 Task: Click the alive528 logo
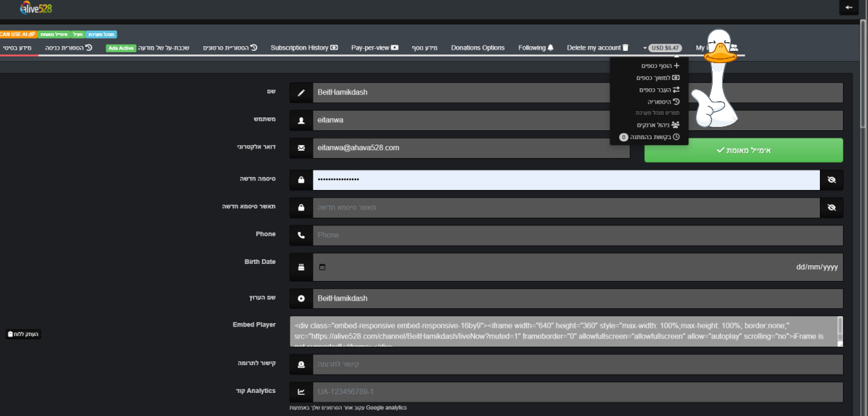(x=36, y=9)
